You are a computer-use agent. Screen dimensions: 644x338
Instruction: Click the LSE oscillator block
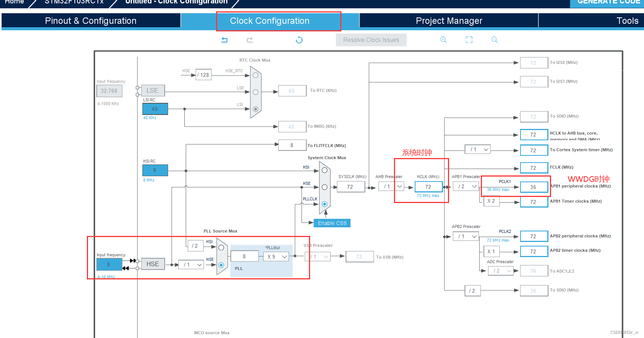[153, 90]
